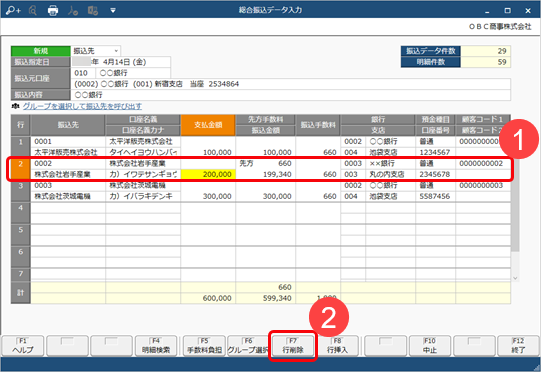541x372 pixels.
Task: Click the F8 行挿入 button
Action: click(x=337, y=345)
